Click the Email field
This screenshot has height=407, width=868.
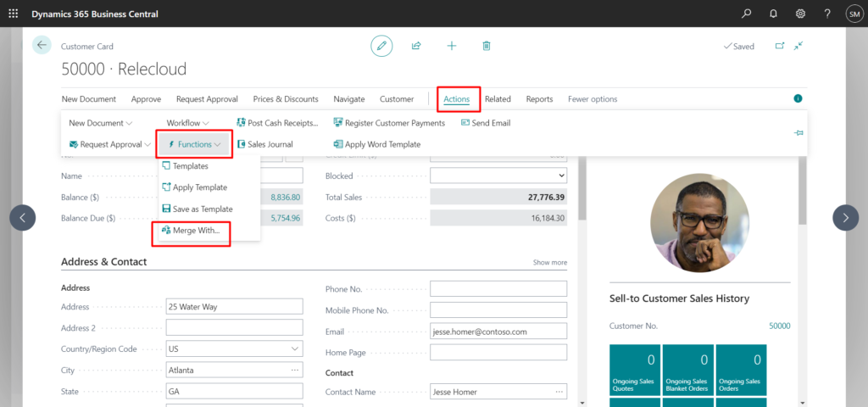click(498, 332)
